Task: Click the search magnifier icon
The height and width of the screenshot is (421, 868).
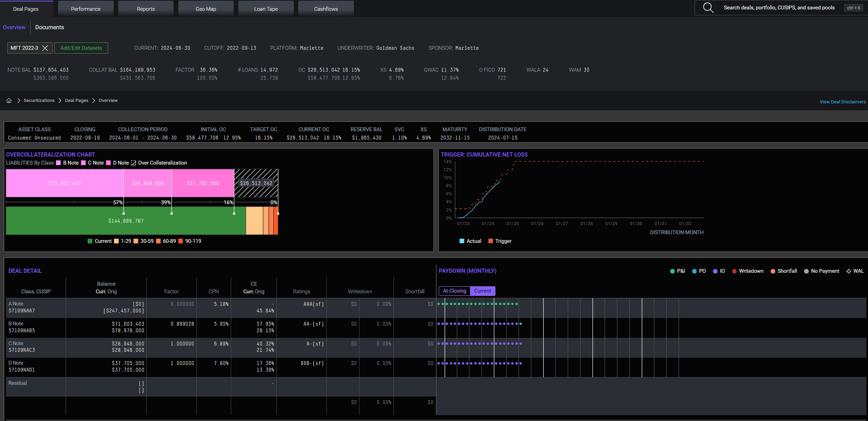Action: tap(708, 8)
